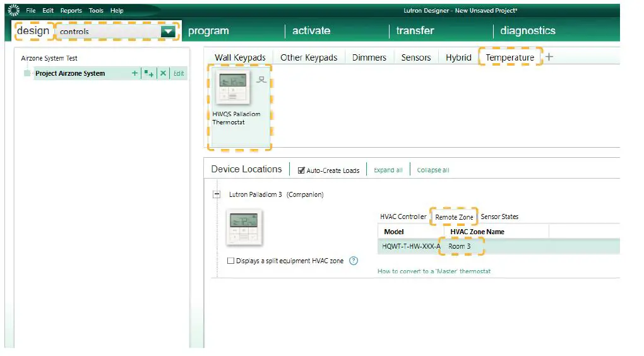The image size is (644, 356).
Task: Click the companion device icon beside thermostat
Action: click(261, 80)
